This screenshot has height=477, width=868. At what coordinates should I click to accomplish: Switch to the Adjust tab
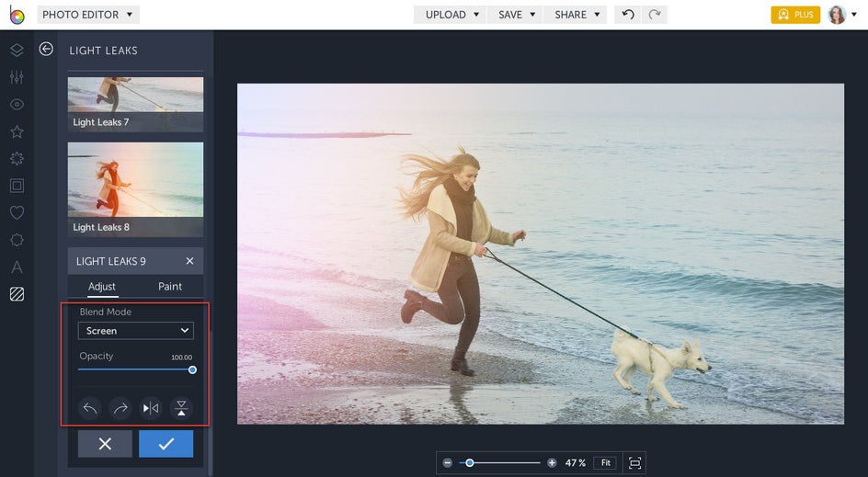pos(102,287)
